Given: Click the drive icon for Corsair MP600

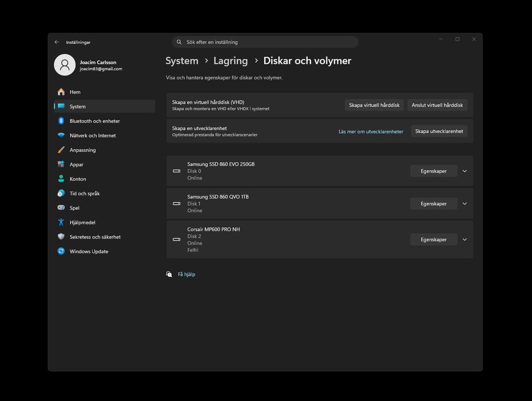Looking at the screenshot, I should click(177, 240).
